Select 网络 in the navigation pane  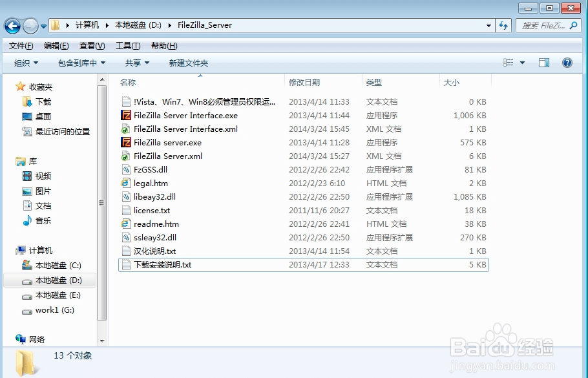click(30, 339)
